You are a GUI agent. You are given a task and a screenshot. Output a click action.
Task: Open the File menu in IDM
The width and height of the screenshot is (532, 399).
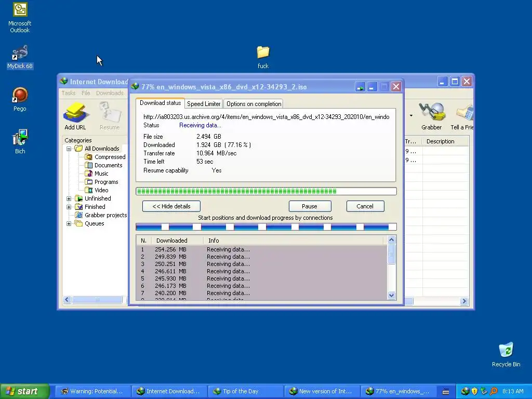coord(86,93)
